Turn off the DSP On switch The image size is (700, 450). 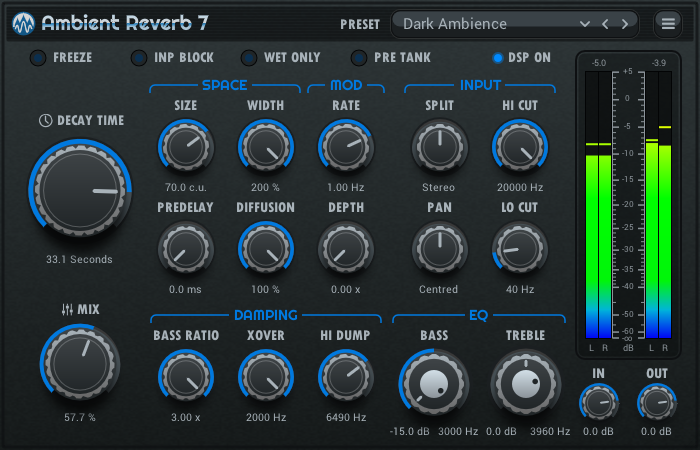[497, 58]
